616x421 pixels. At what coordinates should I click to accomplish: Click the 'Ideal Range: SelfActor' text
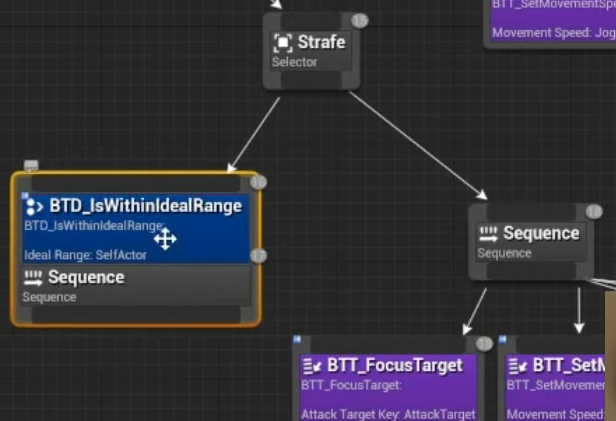click(85, 255)
